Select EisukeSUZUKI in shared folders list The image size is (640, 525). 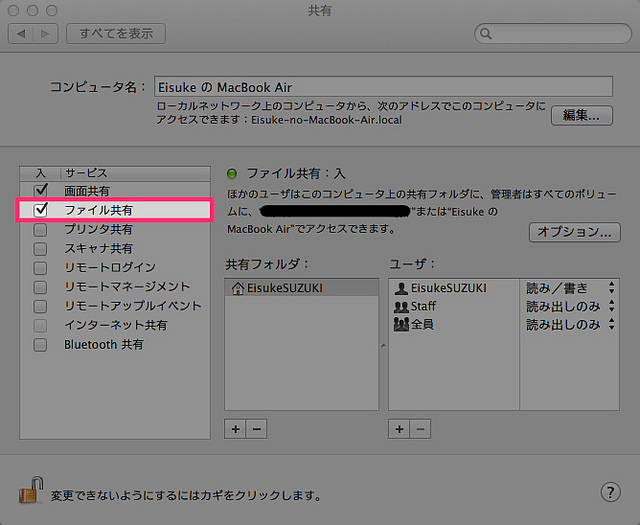click(x=302, y=288)
